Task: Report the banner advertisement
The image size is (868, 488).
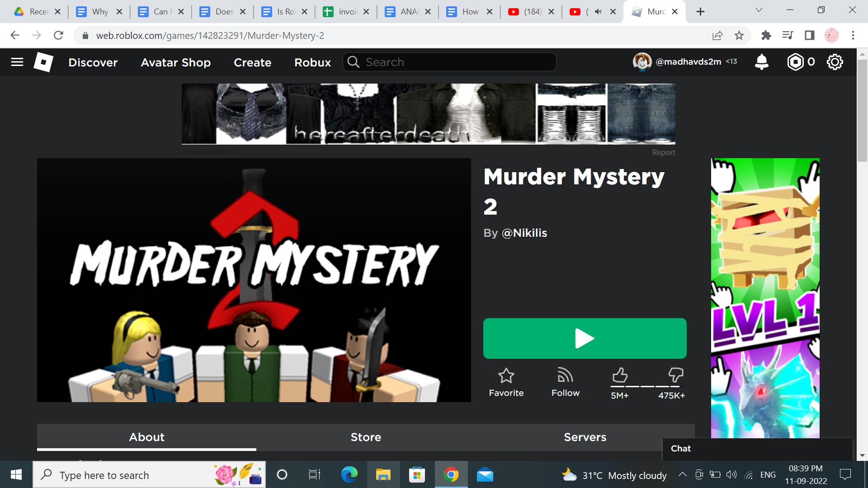Action: click(x=663, y=153)
